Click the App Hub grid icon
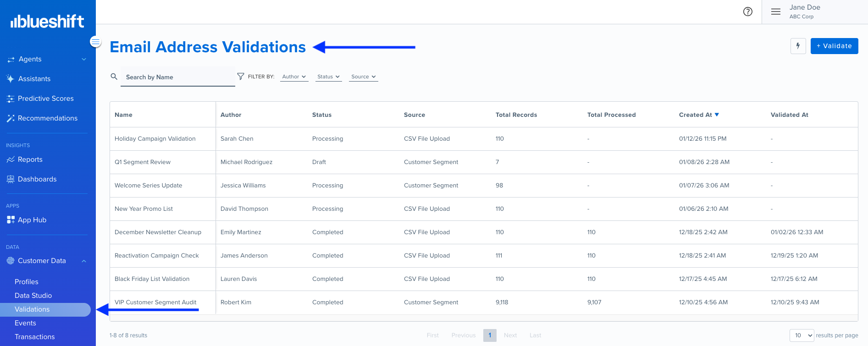This screenshot has height=346, width=868. pyautogui.click(x=11, y=220)
